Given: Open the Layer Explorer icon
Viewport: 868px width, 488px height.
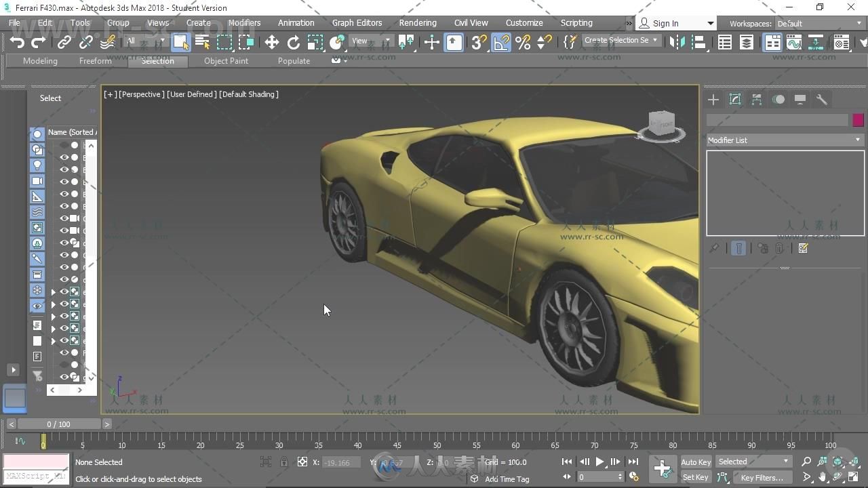Looking at the screenshot, I should tap(747, 43).
